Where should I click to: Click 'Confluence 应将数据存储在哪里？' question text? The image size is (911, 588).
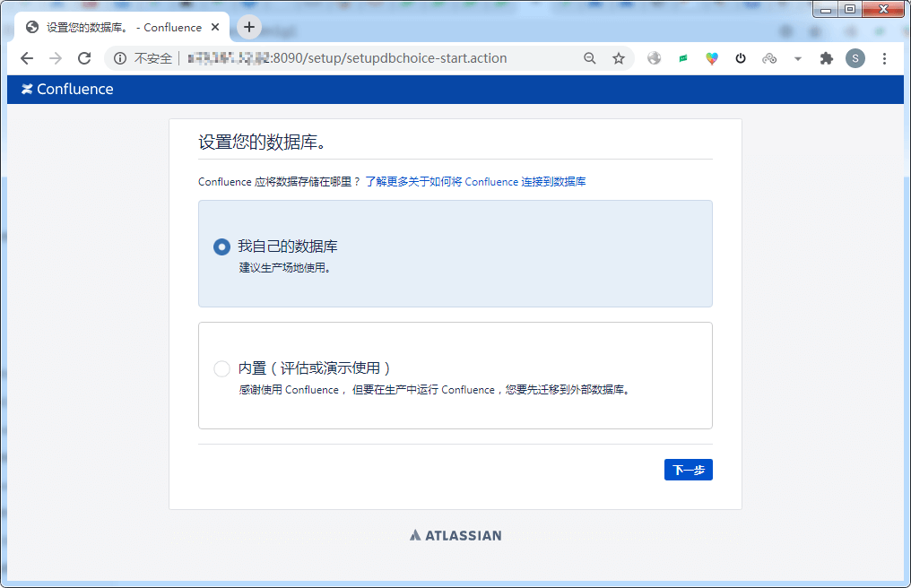pos(279,182)
